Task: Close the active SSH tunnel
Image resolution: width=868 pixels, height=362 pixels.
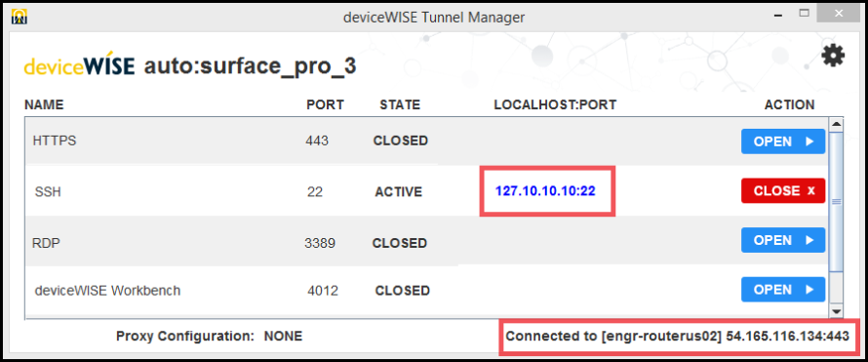Action: point(783,191)
